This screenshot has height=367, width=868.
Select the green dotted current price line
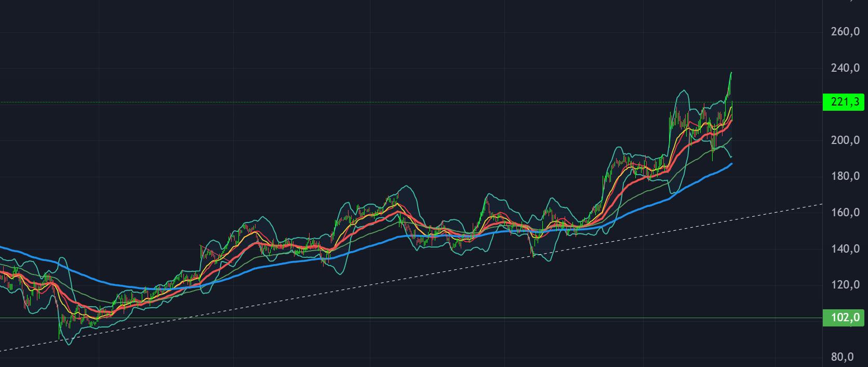tap(410, 102)
